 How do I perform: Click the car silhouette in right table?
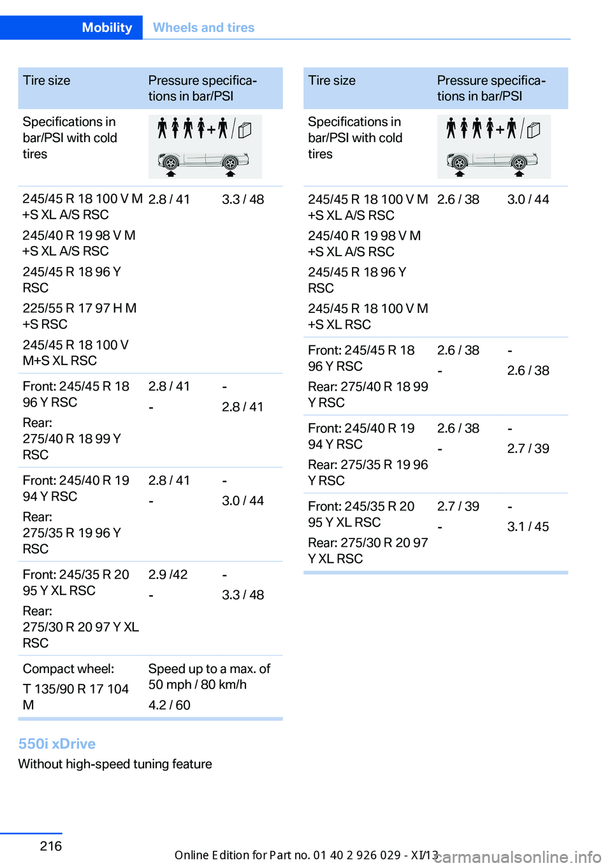492,162
